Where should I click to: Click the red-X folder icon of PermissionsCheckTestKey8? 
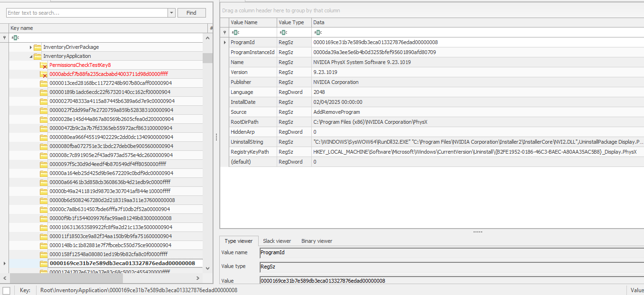point(44,65)
